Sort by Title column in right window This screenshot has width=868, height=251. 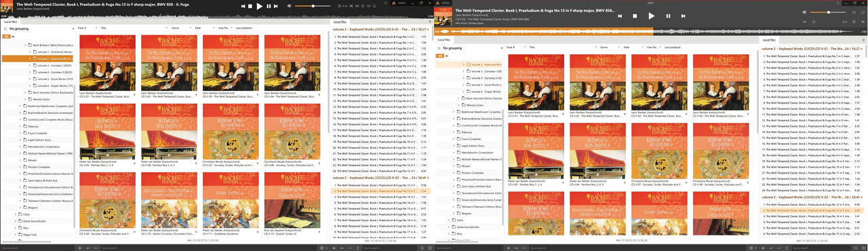pyautogui.click(x=533, y=47)
